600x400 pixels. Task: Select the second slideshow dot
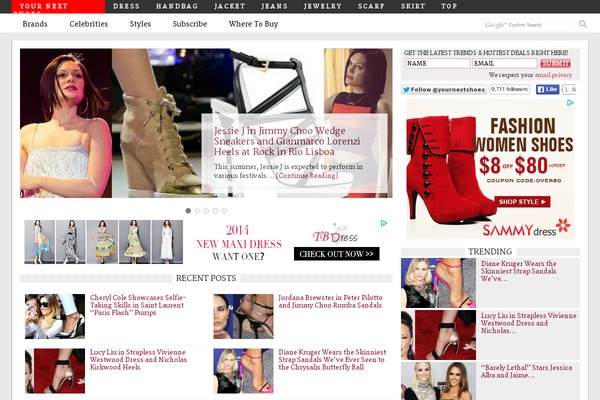pyautogui.click(x=197, y=211)
